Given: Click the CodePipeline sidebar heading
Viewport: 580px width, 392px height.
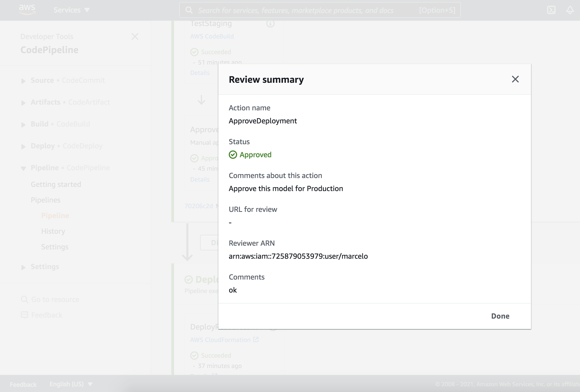Looking at the screenshot, I should tap(50, 50).
